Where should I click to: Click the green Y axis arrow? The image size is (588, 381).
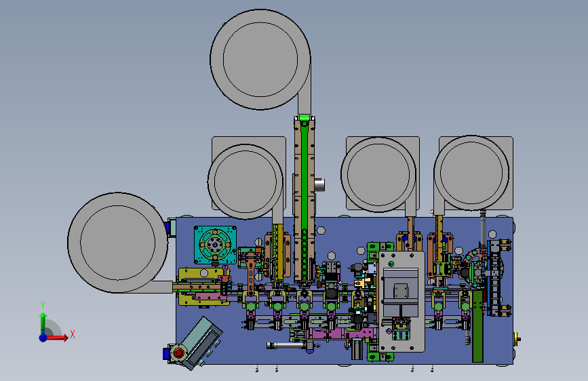(x=43, y=323)
